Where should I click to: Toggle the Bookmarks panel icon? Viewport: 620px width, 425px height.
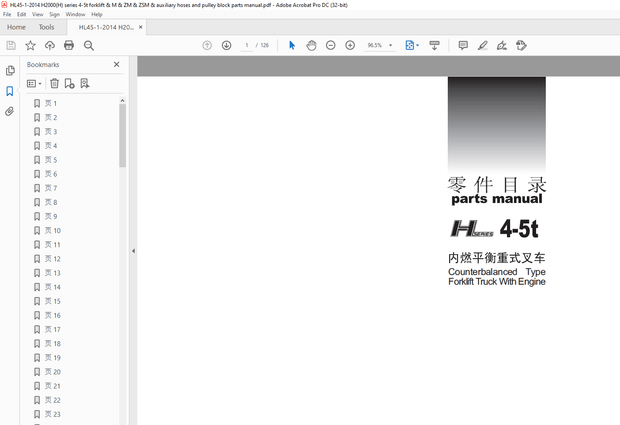pos(10,91)
